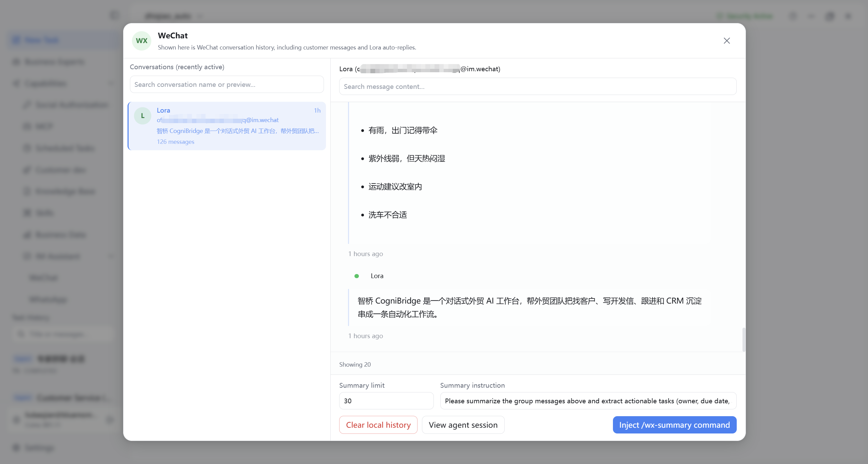Focus the conversation name search field
Image resolution: width=868 pixels, height=464 pixels.
(x=227, y=84)
